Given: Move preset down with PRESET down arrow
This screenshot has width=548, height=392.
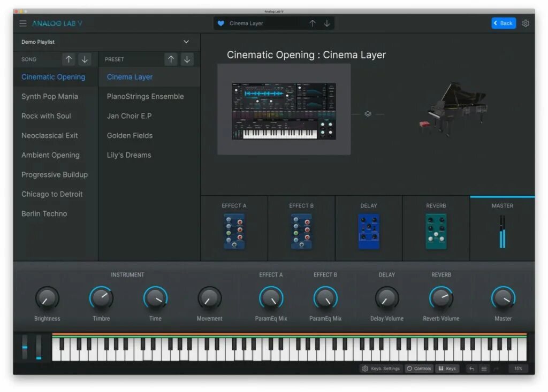Looking at the screenshot, I should (187, 59).
